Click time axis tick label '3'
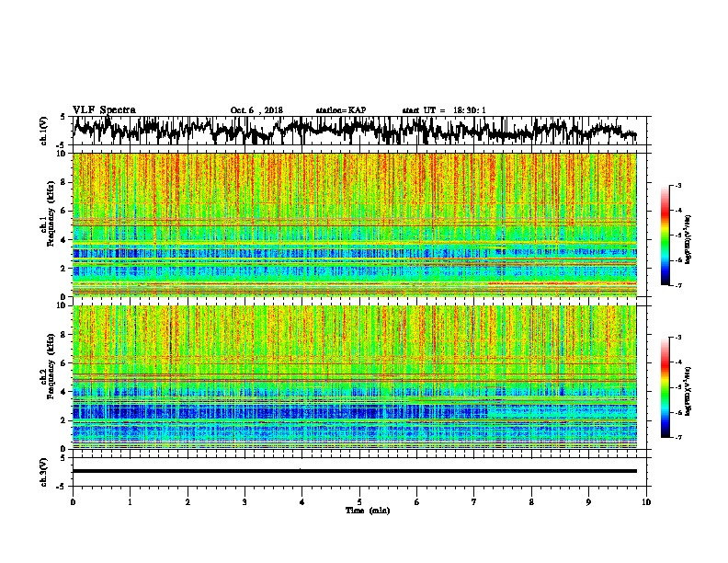This screenshot has width=728, height=563. coord(245,502)
